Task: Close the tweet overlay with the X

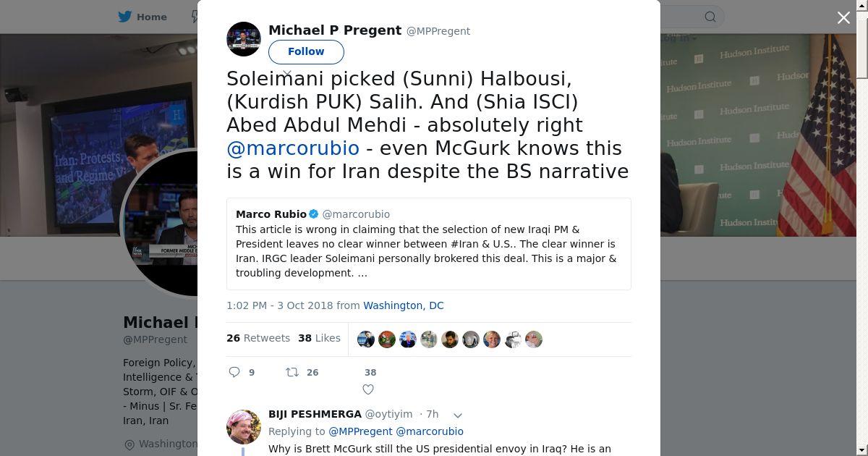Action: (x=843, y=18)
